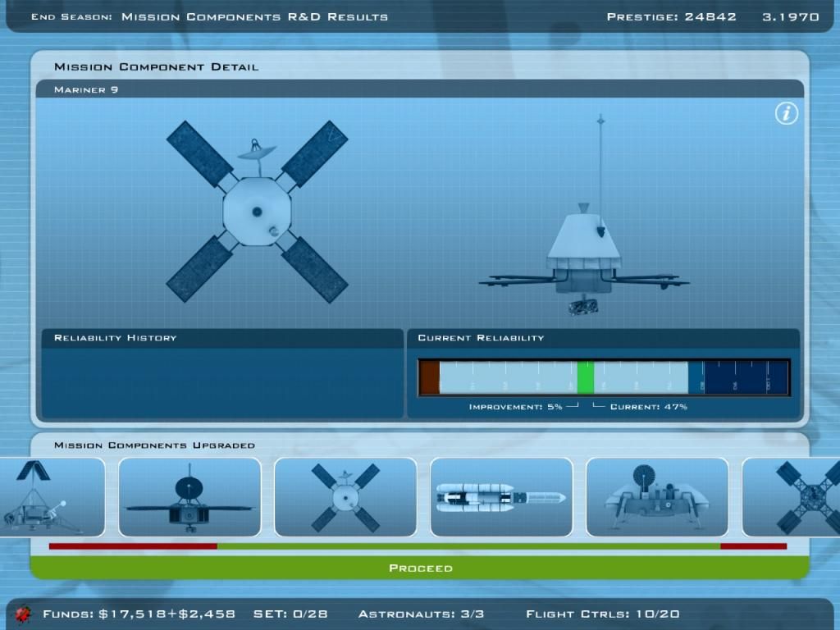Select the rocket launcher thumbnail

tap(501, 497)
